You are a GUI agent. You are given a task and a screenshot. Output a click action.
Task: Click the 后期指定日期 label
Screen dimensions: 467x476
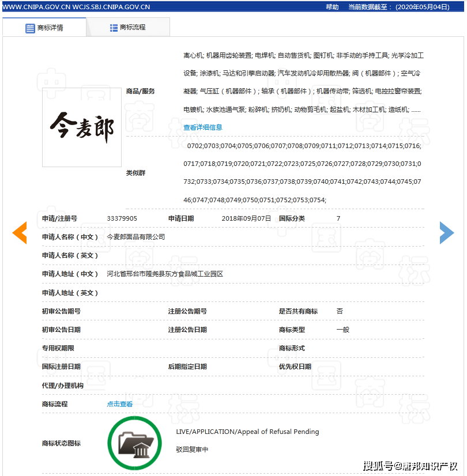(187, 367)
